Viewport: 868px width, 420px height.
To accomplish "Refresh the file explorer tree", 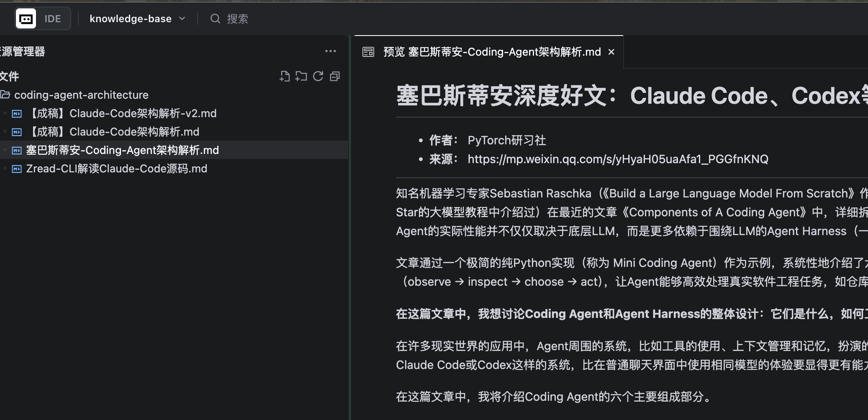I will coord(318,76).
